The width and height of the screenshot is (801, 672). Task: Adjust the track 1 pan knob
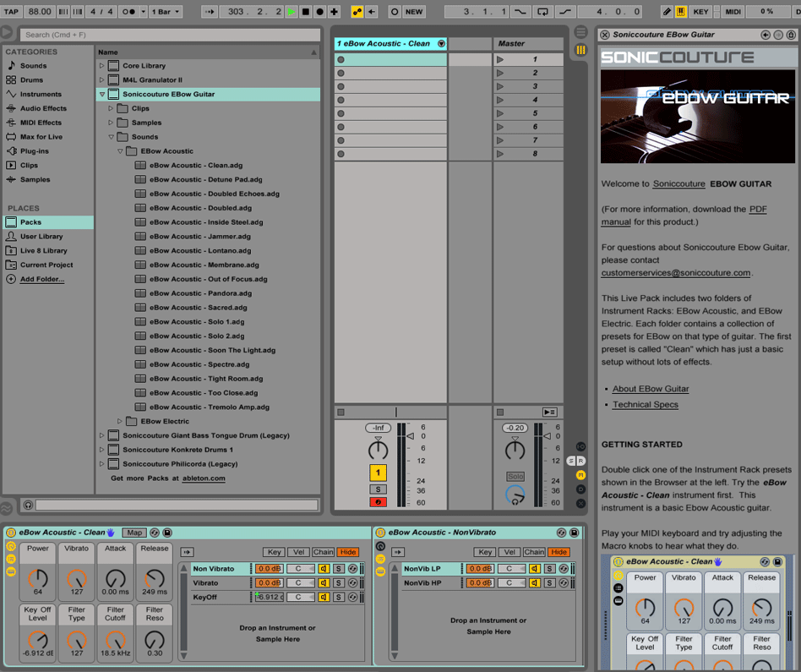coord(378,451)
